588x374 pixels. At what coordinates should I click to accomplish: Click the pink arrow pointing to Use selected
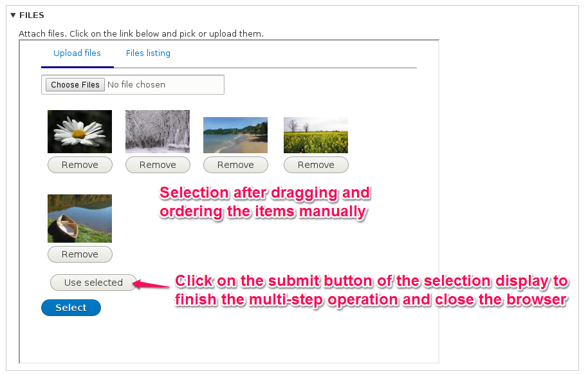(x=153, y=283)
